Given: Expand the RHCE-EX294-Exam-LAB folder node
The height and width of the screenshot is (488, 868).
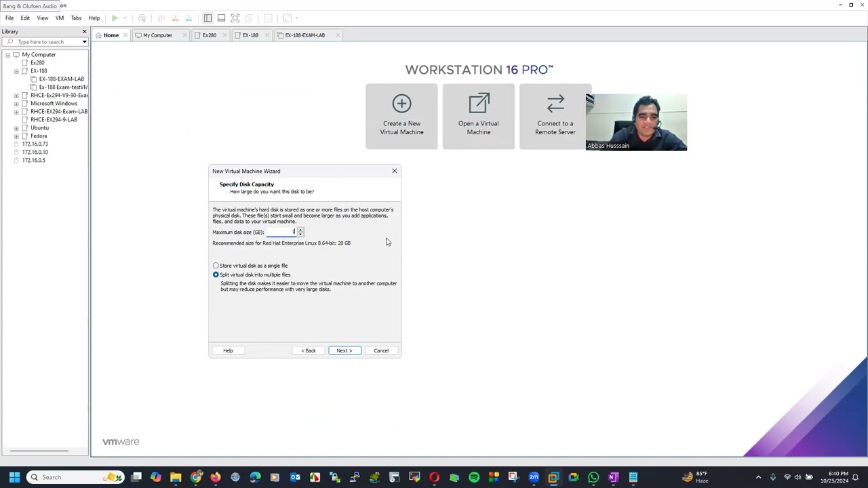Looking at the screenshot, I should pos(16,112).
